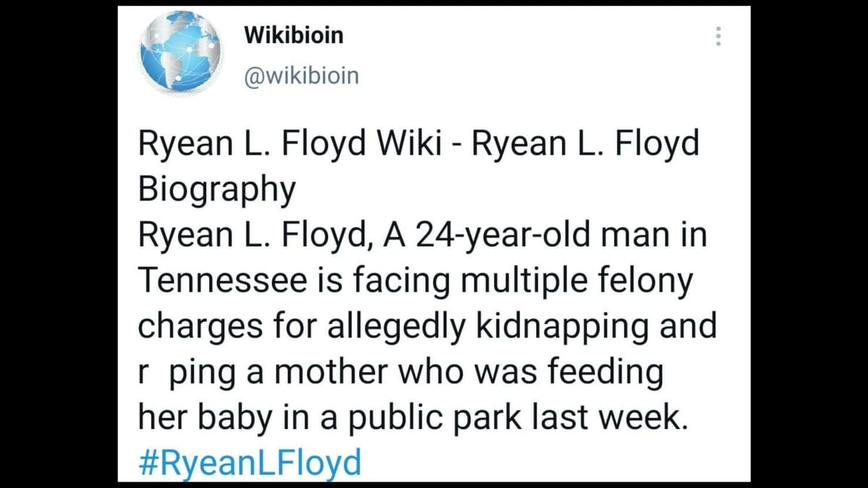Visit the @wikibioin profile handle
The width and height of the screenshot is (868, 488).
(300, 75)
